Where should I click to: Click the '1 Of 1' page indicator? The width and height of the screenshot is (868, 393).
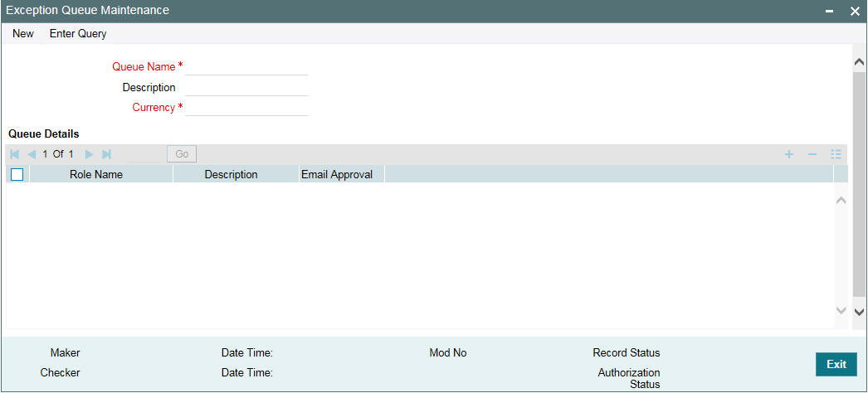pyautogui.click(x=58, y=154)
